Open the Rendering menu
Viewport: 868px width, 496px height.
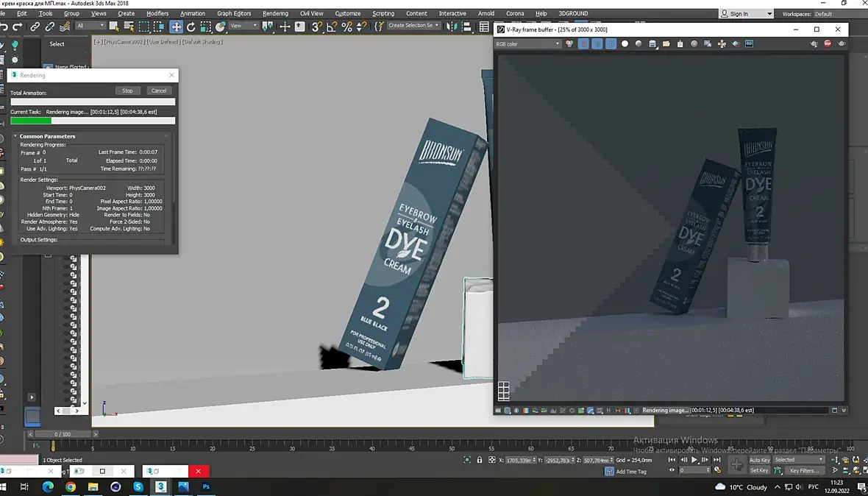275,13
